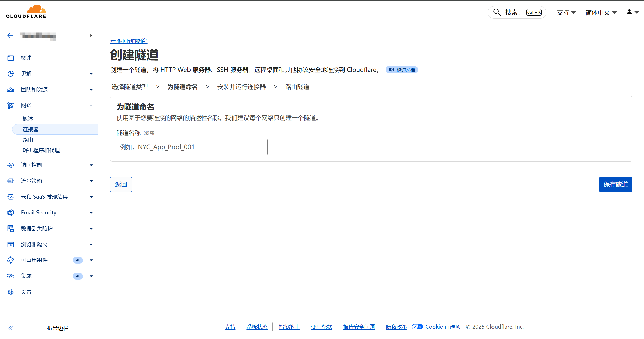Click the collapse sidebar double-chevron icon
The image size is (644, 339).
[x=10, y=328]
